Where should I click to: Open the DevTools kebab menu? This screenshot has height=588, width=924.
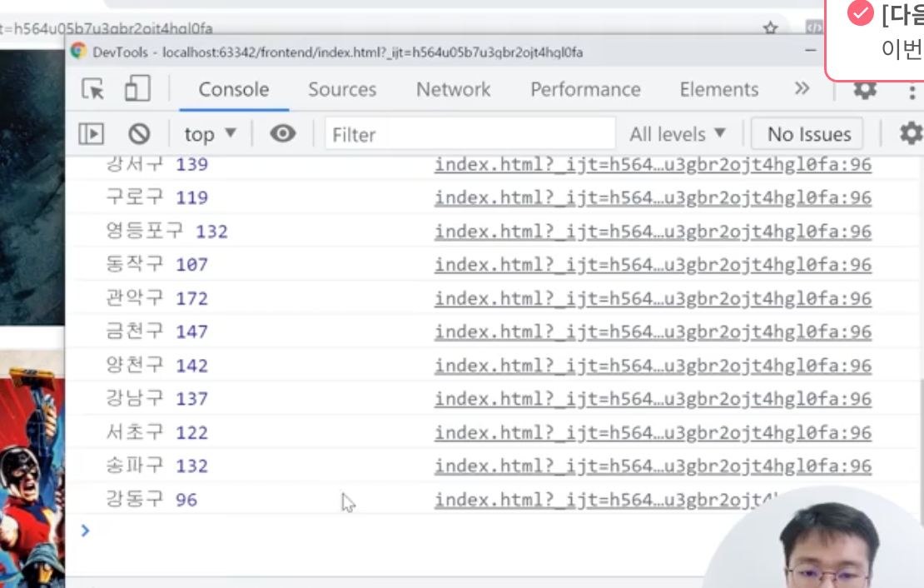click(x=912, y=92)
